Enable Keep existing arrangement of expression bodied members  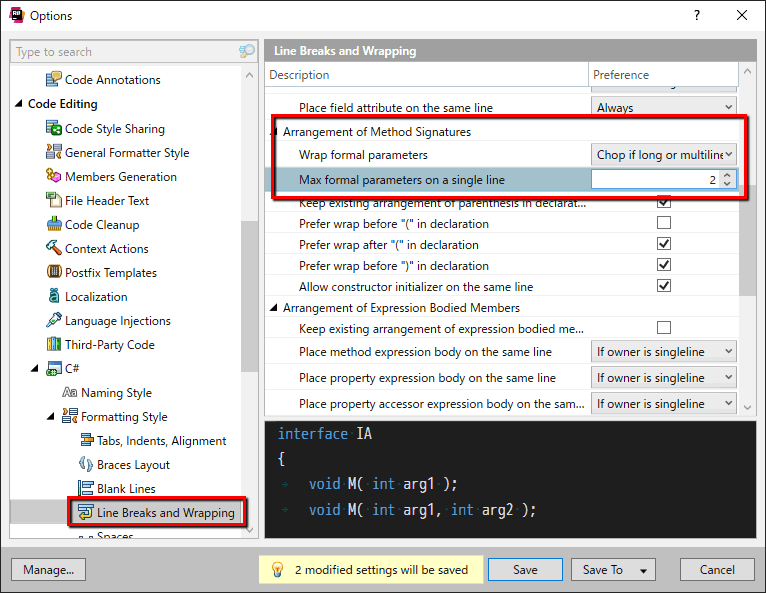(663, 328)
